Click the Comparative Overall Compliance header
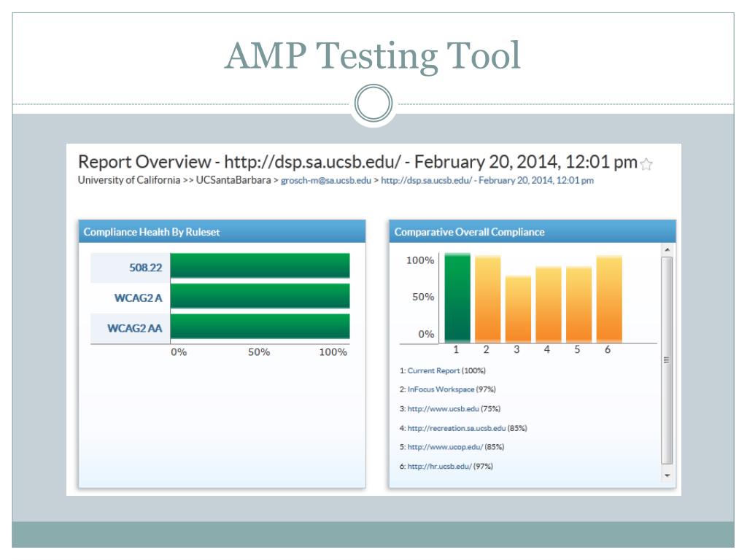The width and height of the screenshot is (747, 560). tap(533, 232)
